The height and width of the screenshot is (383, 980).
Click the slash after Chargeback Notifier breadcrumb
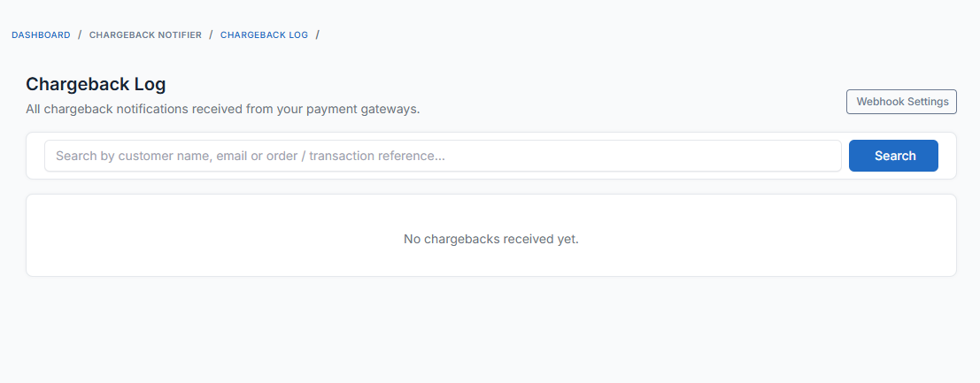pos(211,35)
